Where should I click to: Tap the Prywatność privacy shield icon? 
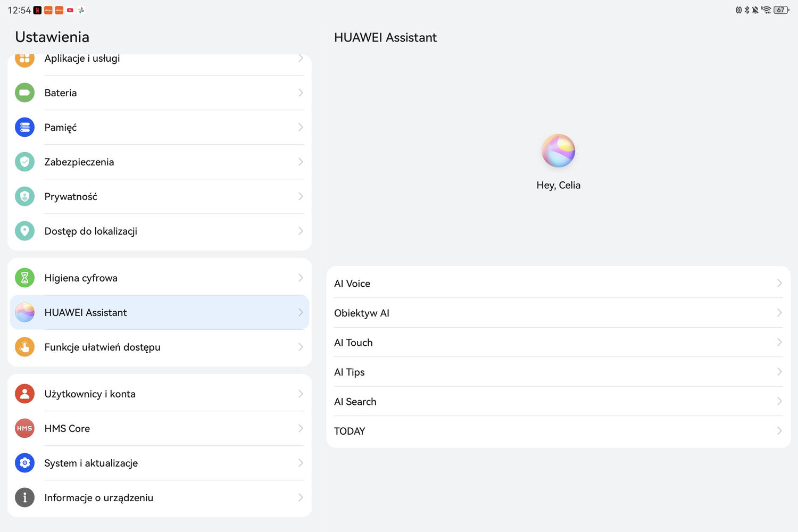[24, 196]
